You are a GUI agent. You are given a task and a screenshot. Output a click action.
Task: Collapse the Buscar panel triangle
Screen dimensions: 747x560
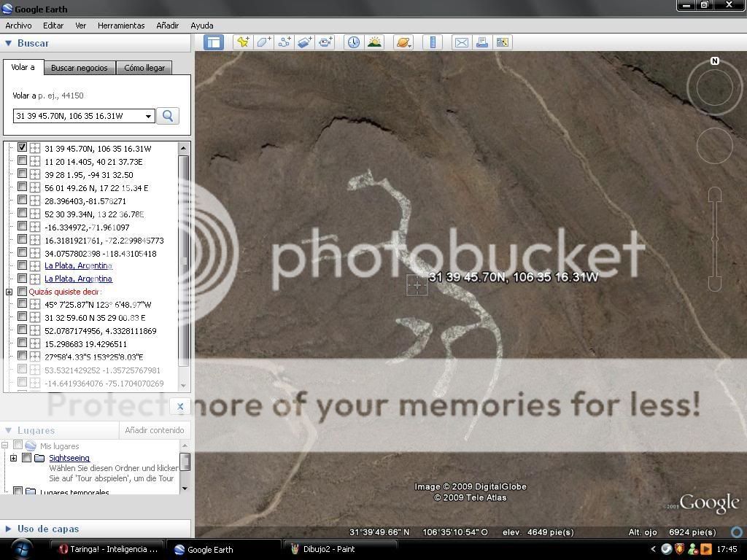[x=8, y=43]
